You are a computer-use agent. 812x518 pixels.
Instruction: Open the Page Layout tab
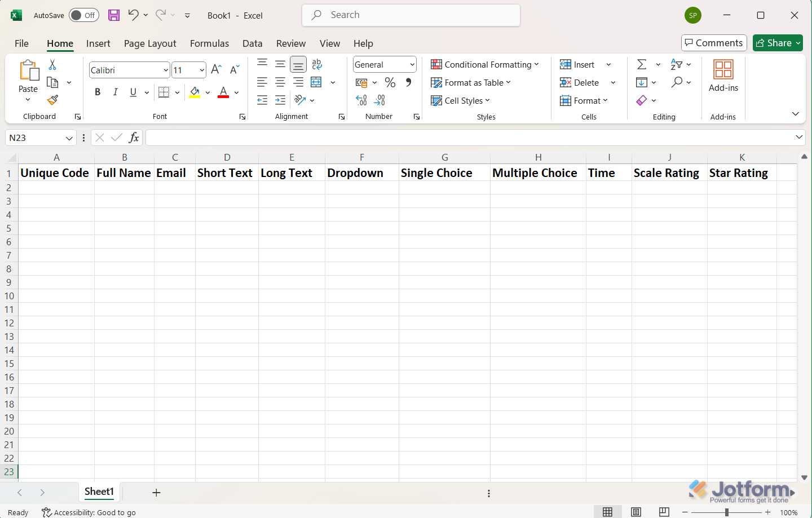pyautogui.click(x=150, y=43)
